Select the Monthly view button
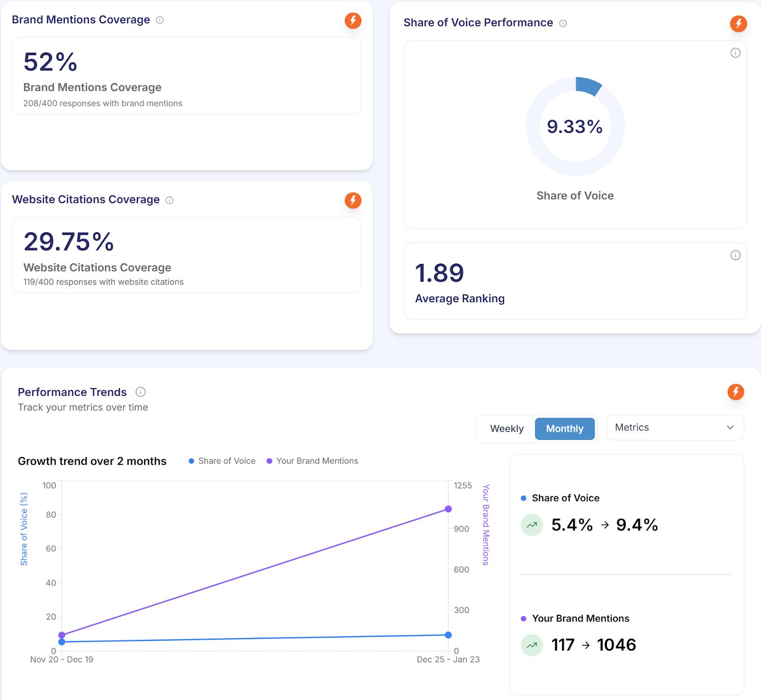Viewport: 761px width, 700px height. pos(565,428)
